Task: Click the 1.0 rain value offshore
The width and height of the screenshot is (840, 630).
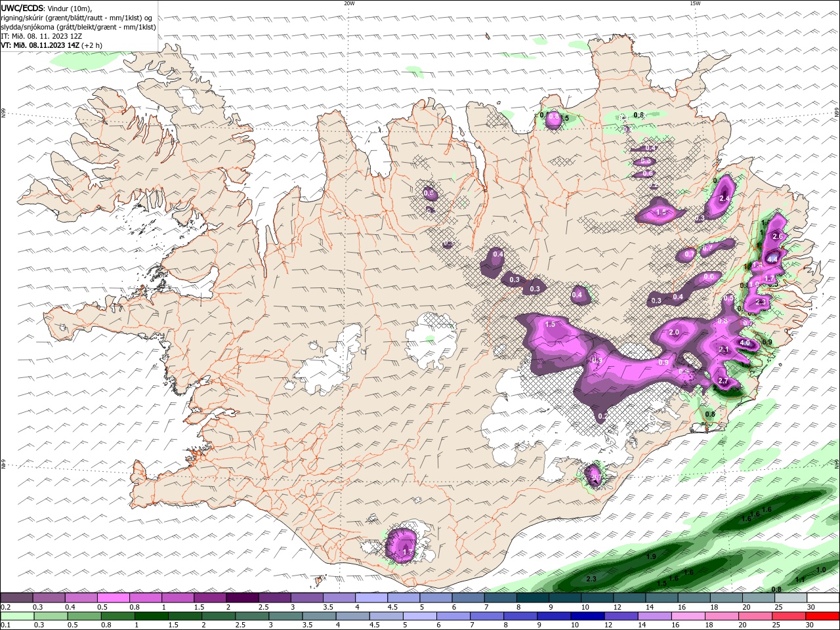Action: click(821, 570)
